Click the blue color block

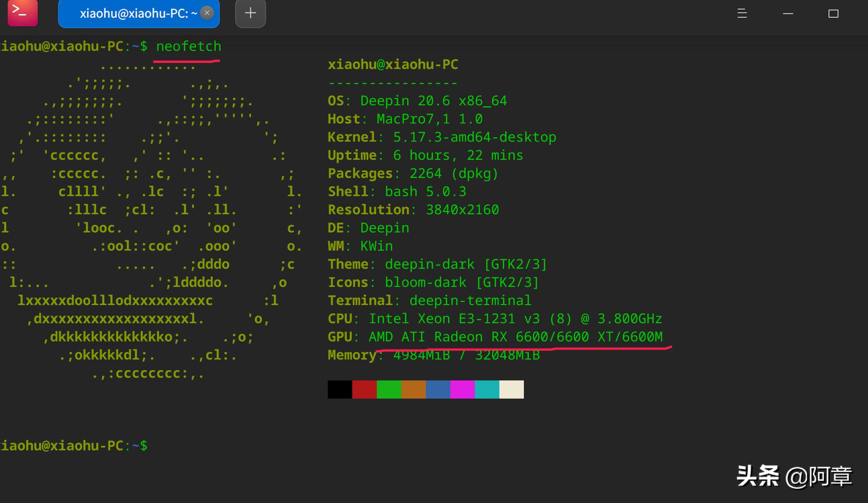438,390
